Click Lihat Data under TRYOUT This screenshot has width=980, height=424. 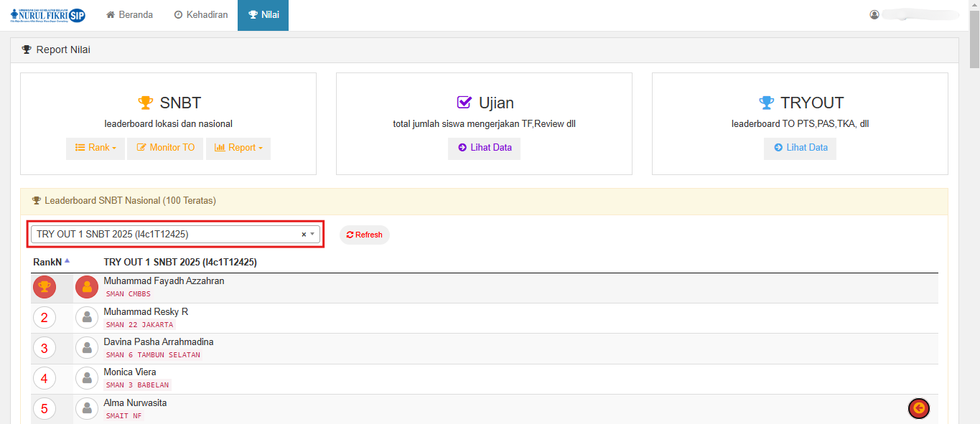[801, 148]
